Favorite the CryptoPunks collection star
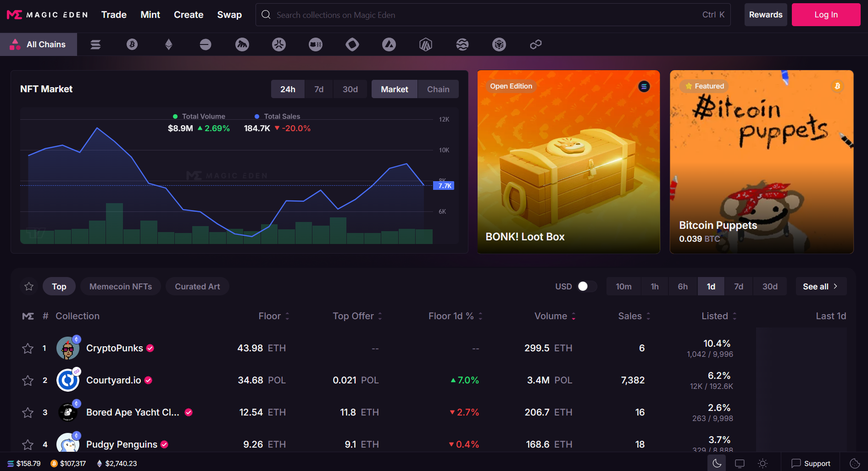The height and width of the screenshot is (471, 868). 28,349
